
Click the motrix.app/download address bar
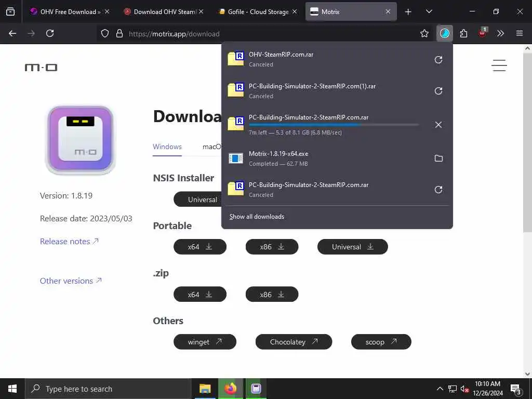coord(258,34)
